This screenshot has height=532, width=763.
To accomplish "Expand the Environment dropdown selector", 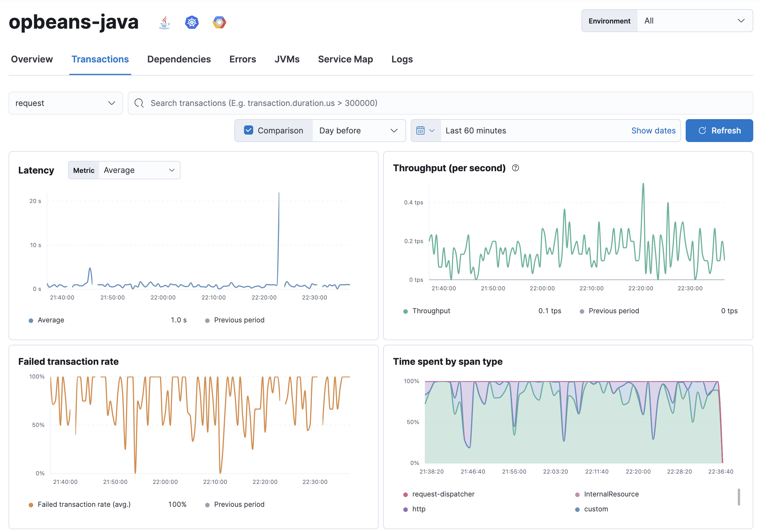I will point(693,20).
